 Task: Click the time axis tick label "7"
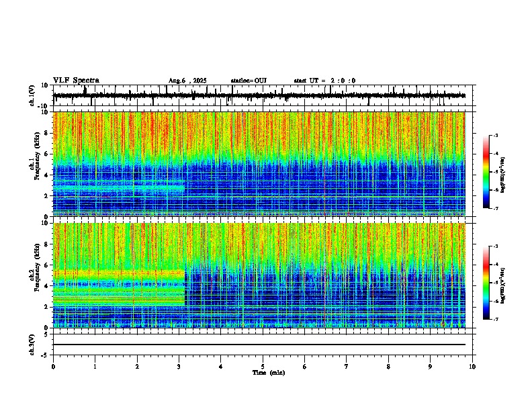coord(347,367)
